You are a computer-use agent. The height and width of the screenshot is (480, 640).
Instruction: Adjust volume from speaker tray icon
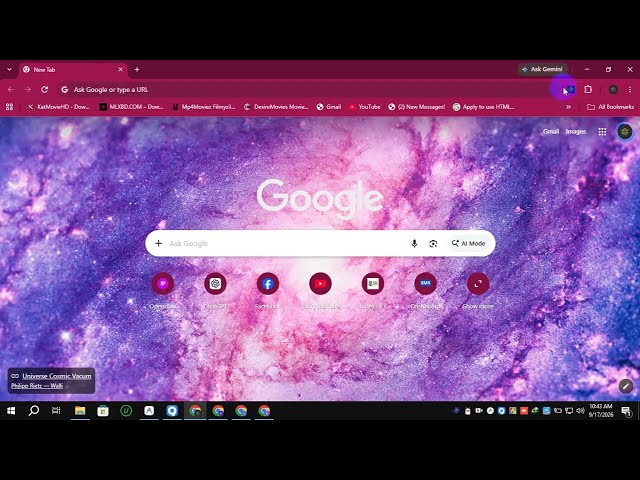580,411
